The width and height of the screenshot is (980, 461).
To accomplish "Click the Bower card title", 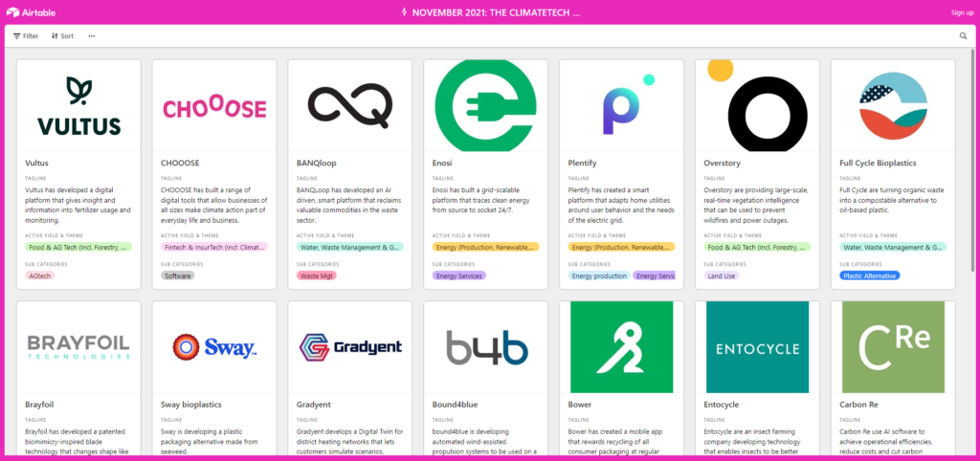I will click(579, 405).
